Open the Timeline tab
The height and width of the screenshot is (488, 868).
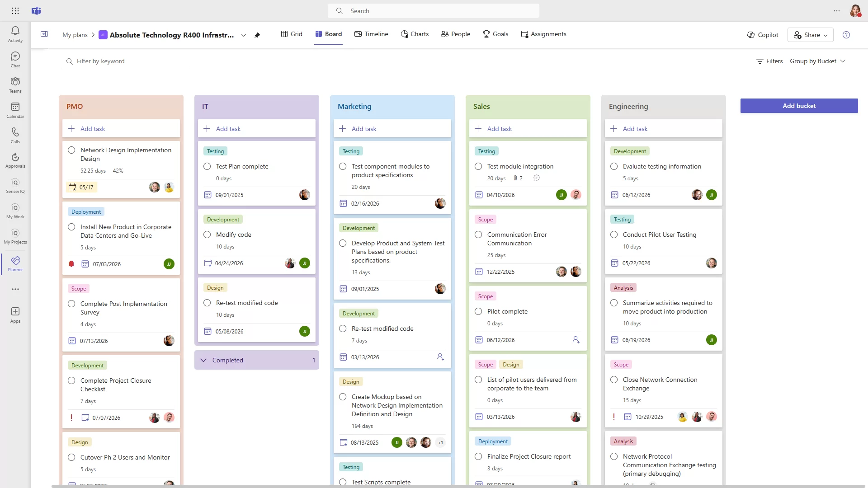(371, 34)
